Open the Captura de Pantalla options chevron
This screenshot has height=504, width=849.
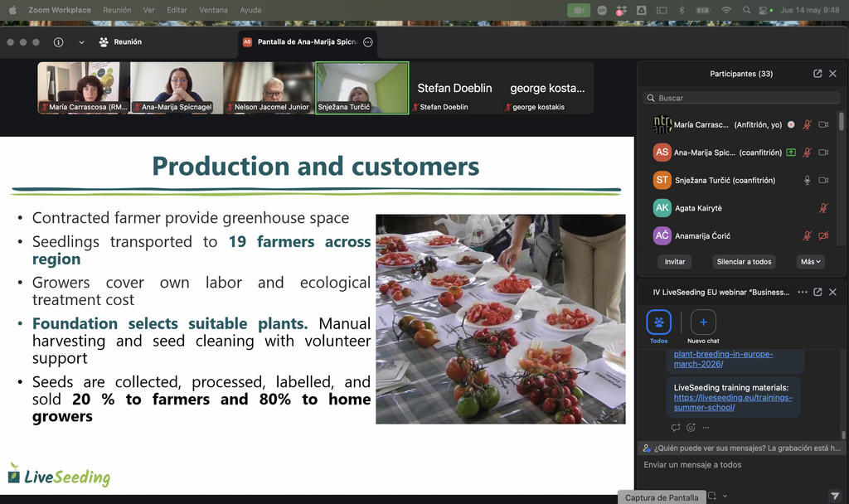tap(725, 496)
